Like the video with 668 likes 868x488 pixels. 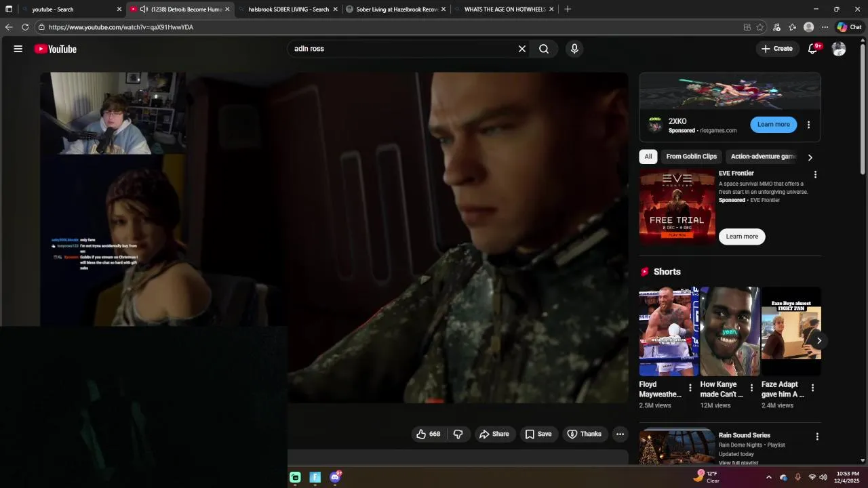(429, 434)
